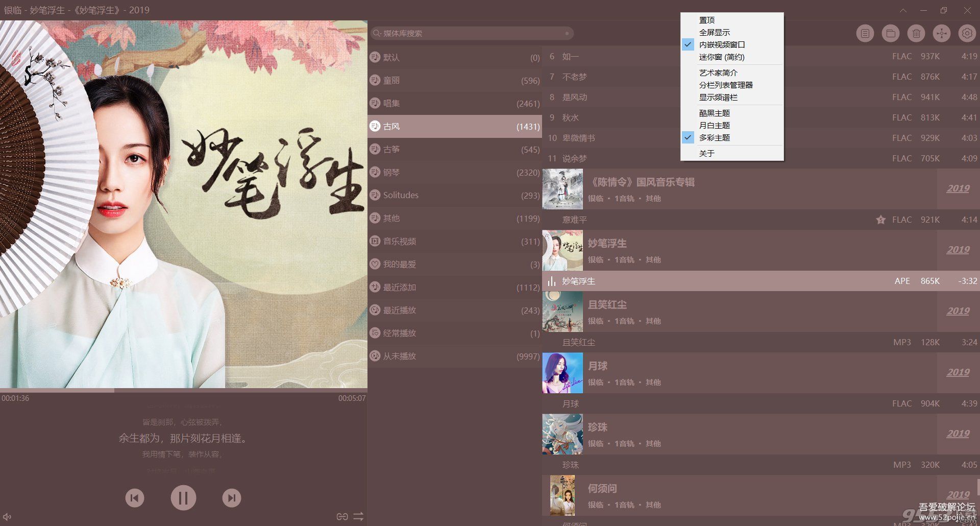Click the icon beside 经常播放
The width and height of the screenshot is (980, 526).
click(375, 333)
